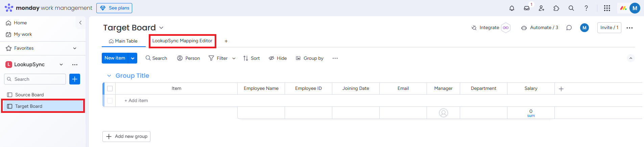Image resolution: width=644 pixels, height=147 pixels.
Task: Click the Joining Date column header
Action: click(x=356, y=89)
